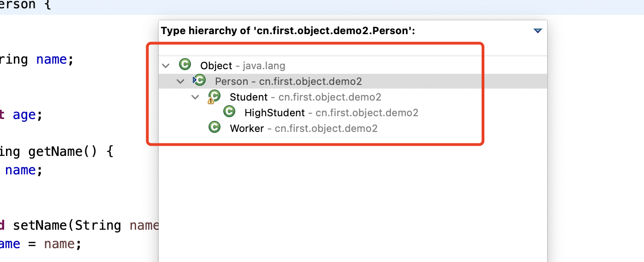This screenshot has height=262, width=644.
Task: Click the HighStudent class icon
Action: coord(229,112)
